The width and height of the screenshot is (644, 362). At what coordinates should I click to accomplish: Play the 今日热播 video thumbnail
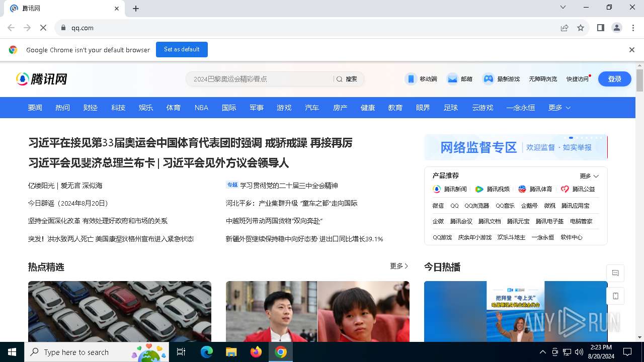(x=516, y=312)
